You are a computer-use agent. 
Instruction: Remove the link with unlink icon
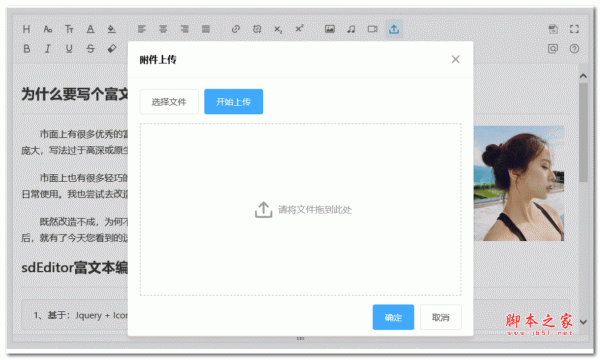257,29
